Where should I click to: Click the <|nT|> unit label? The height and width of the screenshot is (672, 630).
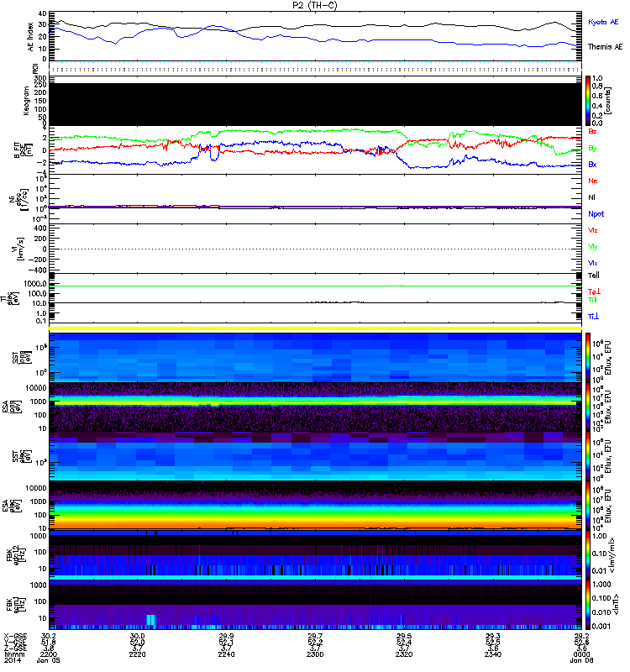tap(616, 604)
